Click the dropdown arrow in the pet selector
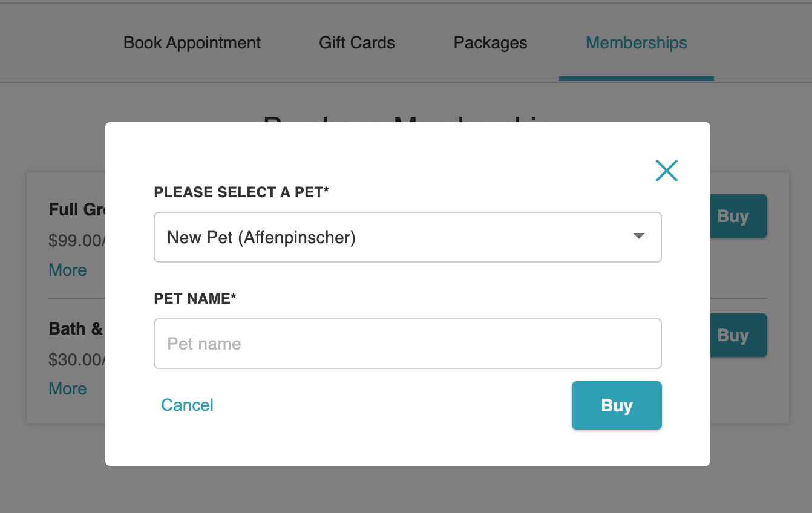Viewport: 812px width, 513px height. pyautogui.click(x=638, y=236)
